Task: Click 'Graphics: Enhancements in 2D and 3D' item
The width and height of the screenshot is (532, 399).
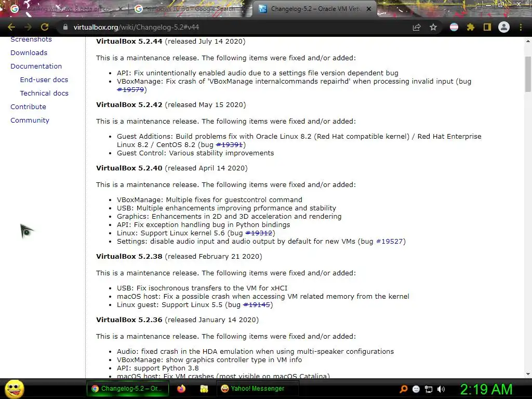Action: click(x=229, y=217)
